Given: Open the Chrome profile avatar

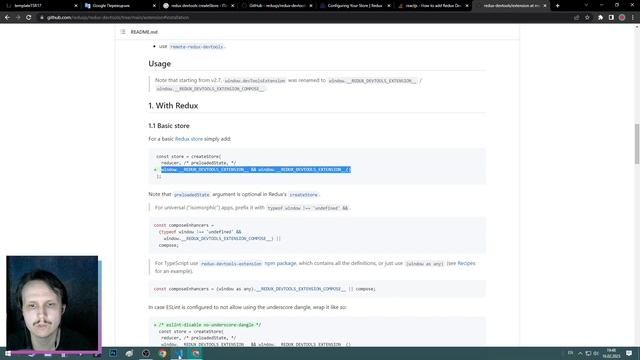Looking at the screenshot, I should [622, 18].
